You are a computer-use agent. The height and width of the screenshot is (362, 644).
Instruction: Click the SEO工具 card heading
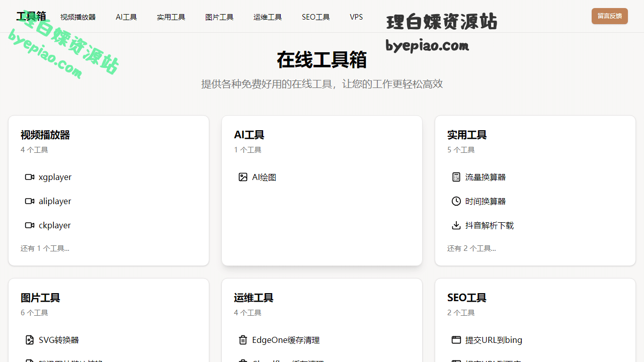pyautogui.click(x=467, y=298)
